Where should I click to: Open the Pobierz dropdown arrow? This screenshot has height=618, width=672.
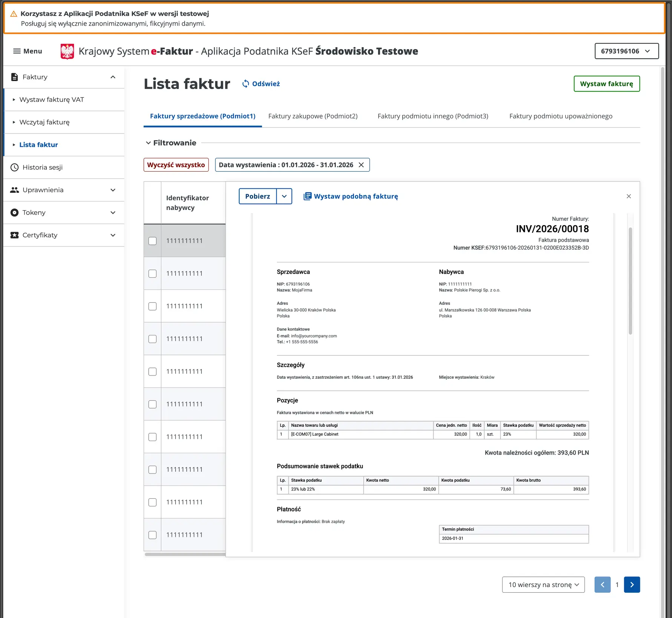(284, 196)
